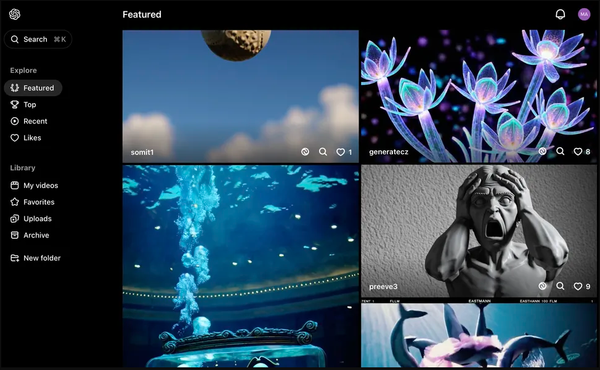This screenshot has width=600, height=370.
Task: Click the Uploads icon
Action: pyautogui.click(x=15, y=219)
